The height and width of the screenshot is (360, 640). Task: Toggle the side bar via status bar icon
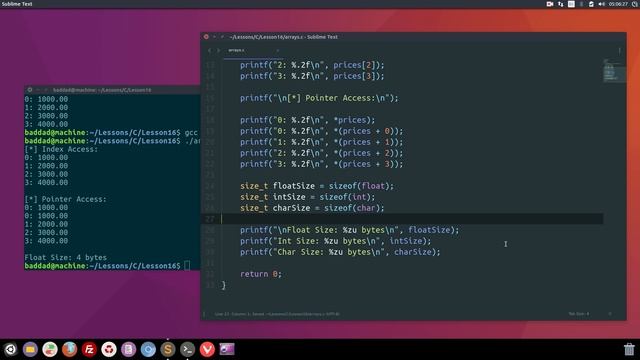point(204,314)
